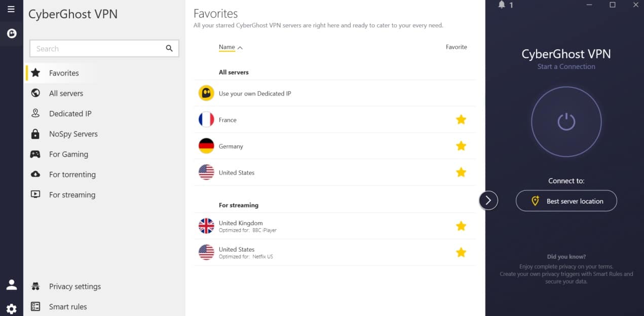Open the notifications bell icon
This screenshot has height=316, width=644.
point(502,5)
